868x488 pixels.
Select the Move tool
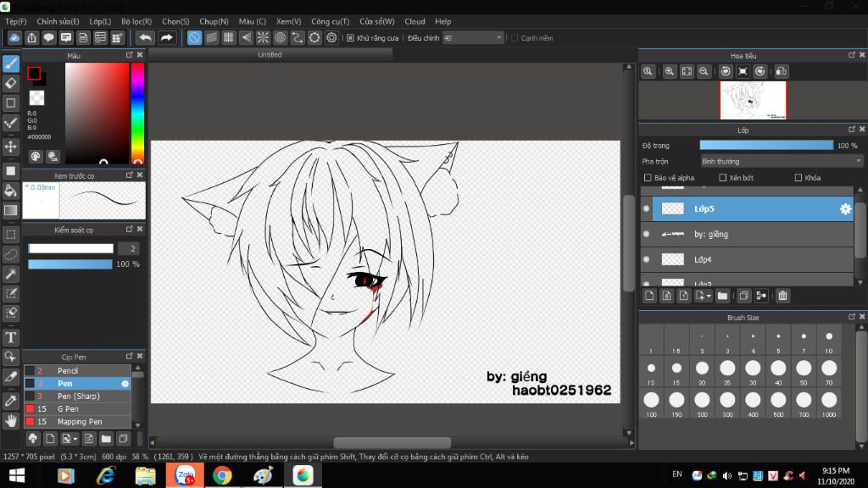pos(11,147)
